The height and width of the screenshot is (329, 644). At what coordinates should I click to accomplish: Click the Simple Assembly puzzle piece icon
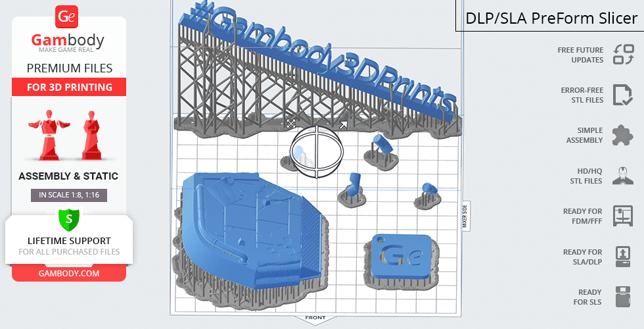coord(622,135)
